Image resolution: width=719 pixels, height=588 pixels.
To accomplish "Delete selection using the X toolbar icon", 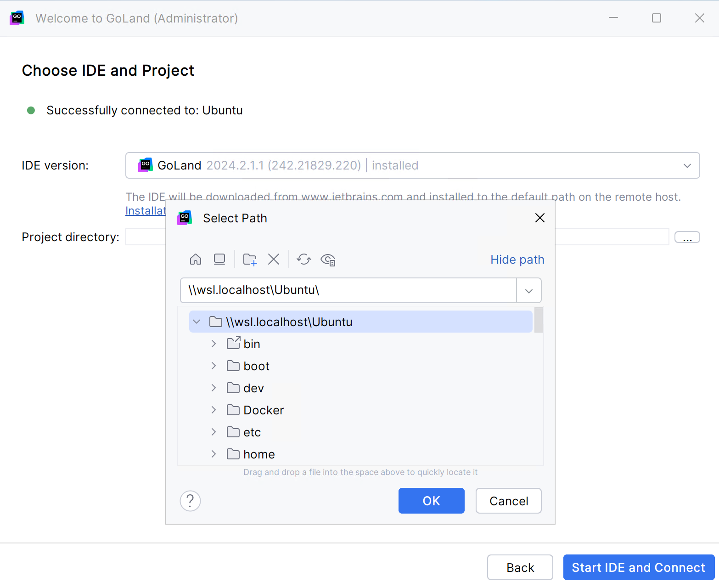I will (x=274, y=259).
